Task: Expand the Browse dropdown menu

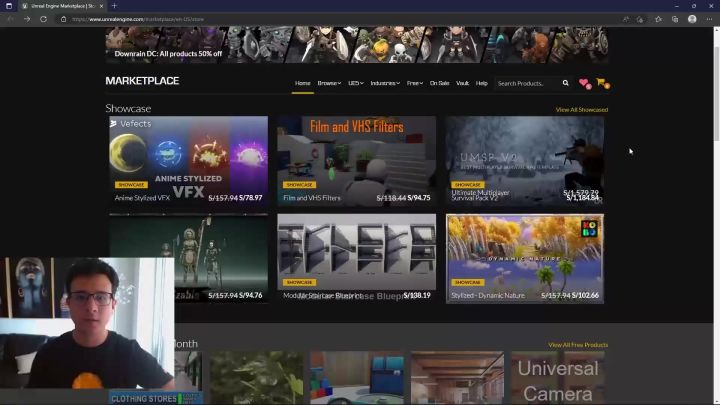Action: click(x=329, y=83)
